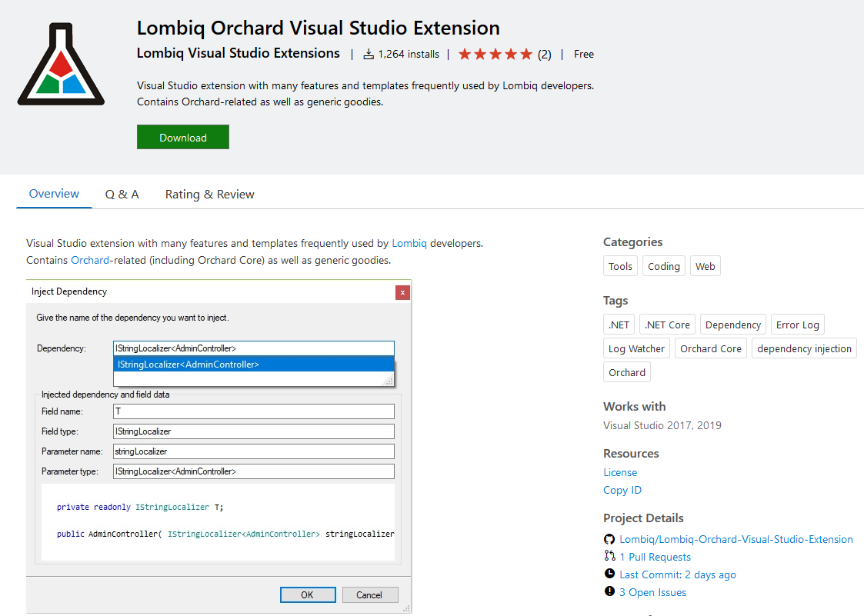Screen dimensions: 864x616
Task: Select the Coding category
Action: (x=664, y=266)
